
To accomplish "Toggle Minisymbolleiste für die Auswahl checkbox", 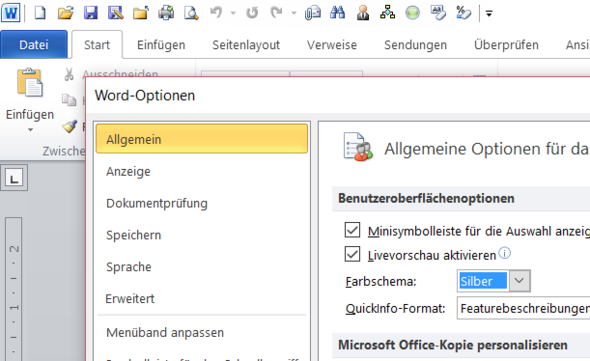I will (x=352, y=230).
